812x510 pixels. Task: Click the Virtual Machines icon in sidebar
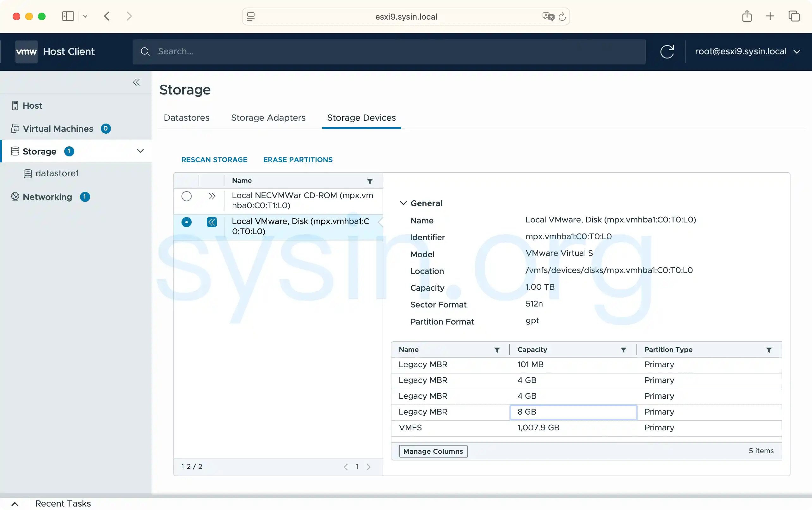15,128
